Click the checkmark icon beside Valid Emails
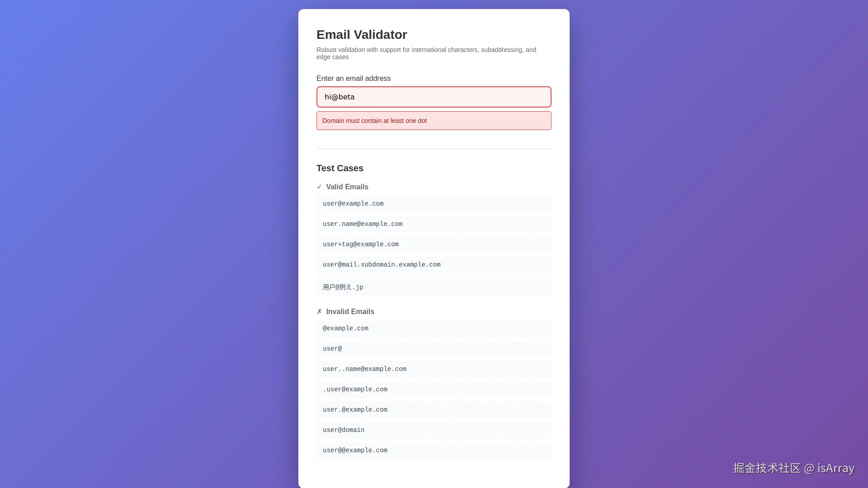 pyautogui.click(x=319, y=187)
